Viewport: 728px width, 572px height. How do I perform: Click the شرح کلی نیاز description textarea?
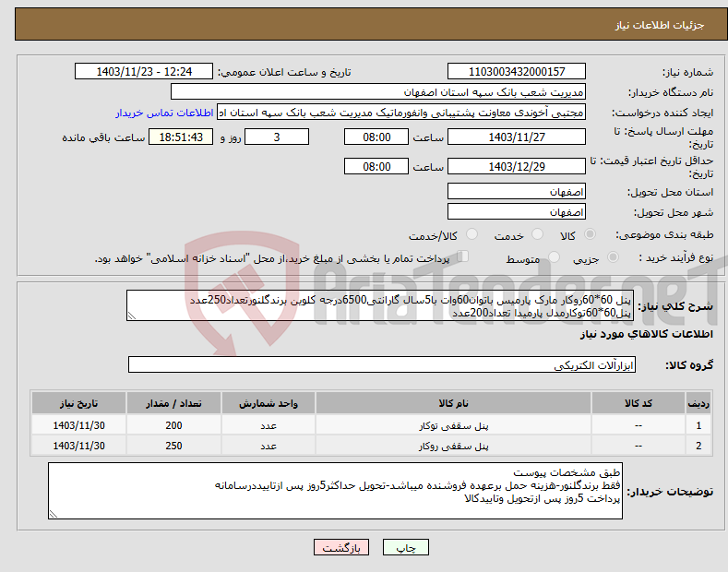coord(380,305)
